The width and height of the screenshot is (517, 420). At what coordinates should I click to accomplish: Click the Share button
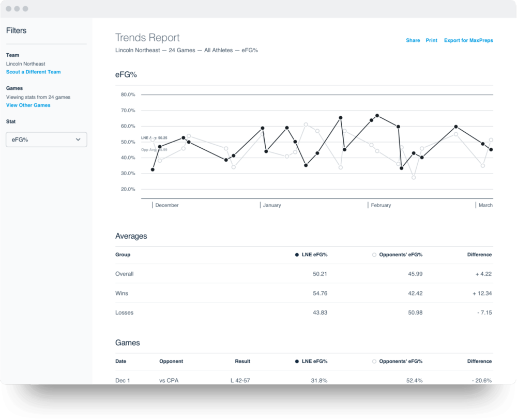(413, 40)
